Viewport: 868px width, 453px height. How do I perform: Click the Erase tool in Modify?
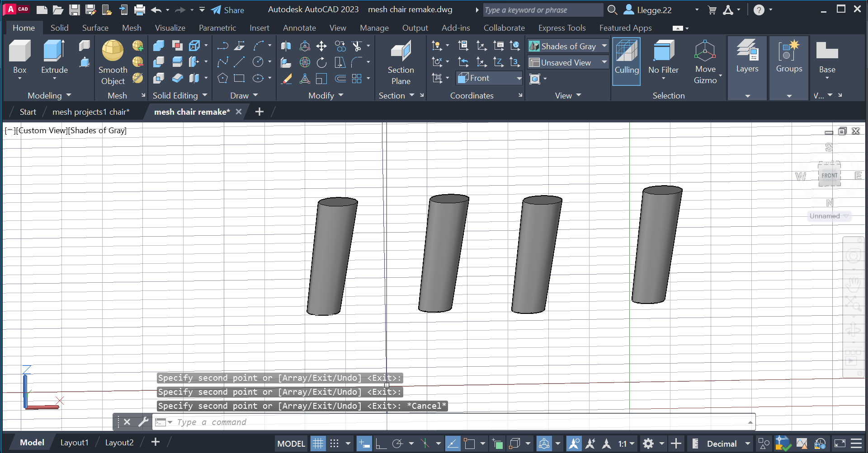(287, 79)
